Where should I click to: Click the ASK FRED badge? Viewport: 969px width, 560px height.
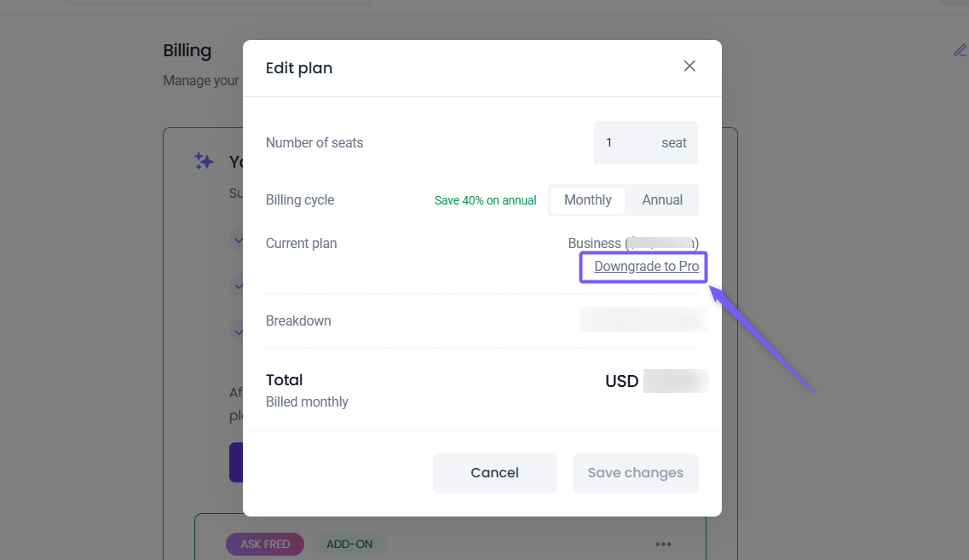(x=265, y=544)
